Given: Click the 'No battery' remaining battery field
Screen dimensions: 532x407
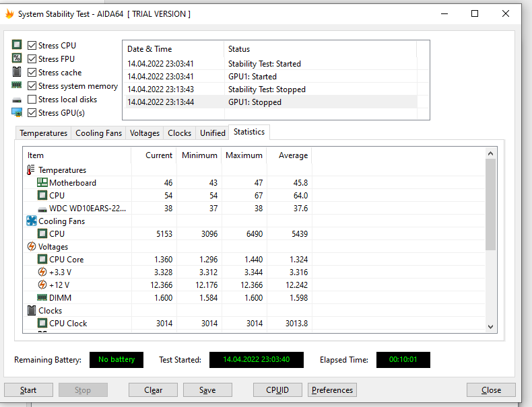Looking at the screenshot, I should 117,359.
